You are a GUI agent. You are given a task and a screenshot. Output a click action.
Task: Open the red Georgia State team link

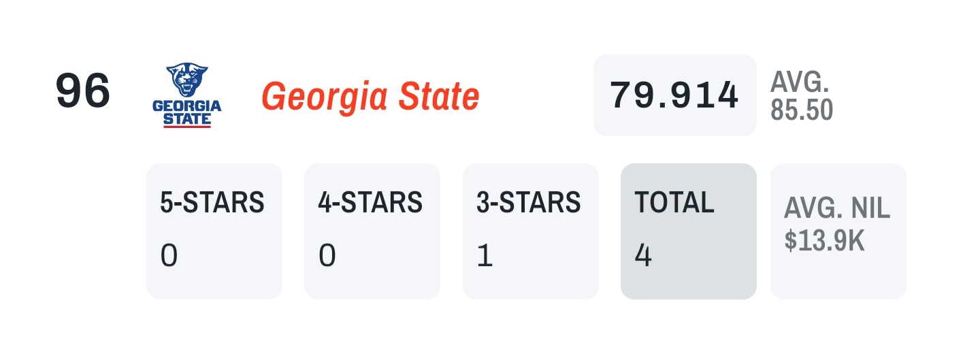click(x=370, y=97)
